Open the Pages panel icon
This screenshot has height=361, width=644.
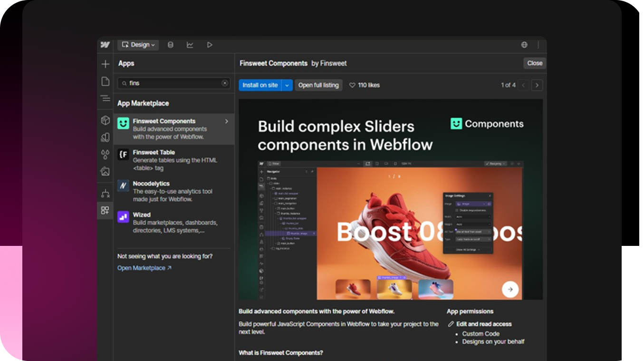105,81
